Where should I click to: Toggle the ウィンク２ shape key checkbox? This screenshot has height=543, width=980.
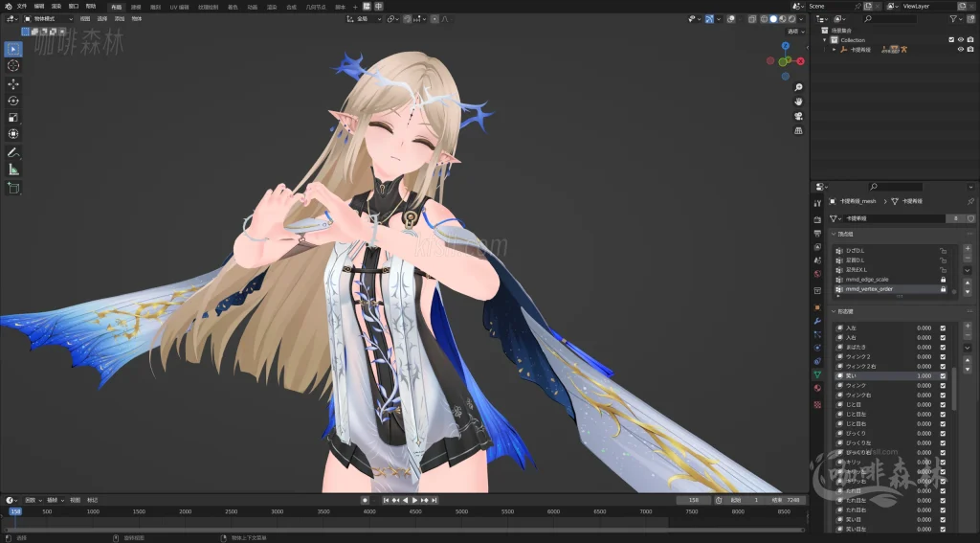coord(943,356)
